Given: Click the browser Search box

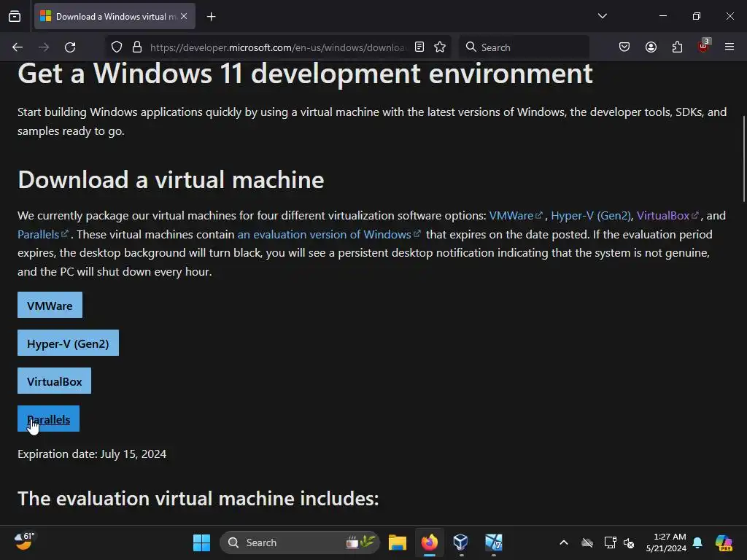Looking at the screenshot, I should tap(524, 47).
